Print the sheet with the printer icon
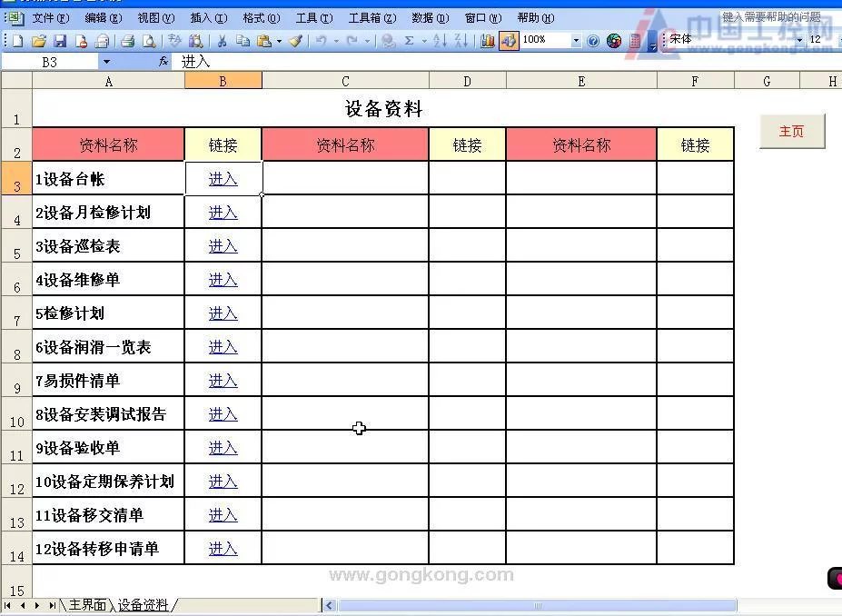Viewport: 842px width, 616px height. [127, 40]
